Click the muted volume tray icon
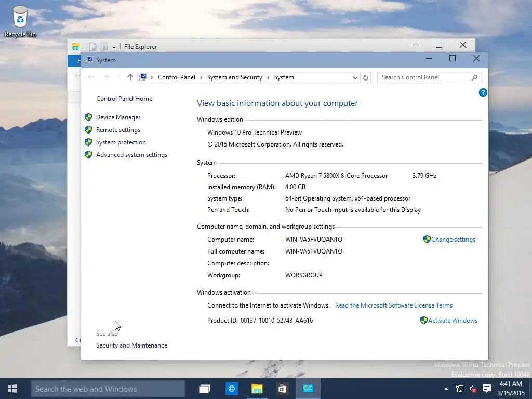This screenshot has width=532, height=399. (473, 389)
